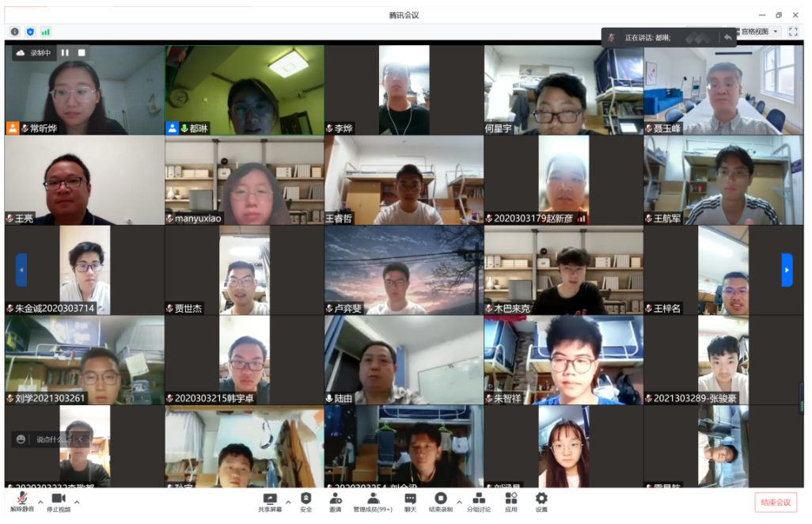The width and height of the screenshot is (812, 524).
Task: Open 管理成员 participants panel
Action: (373, 502)
